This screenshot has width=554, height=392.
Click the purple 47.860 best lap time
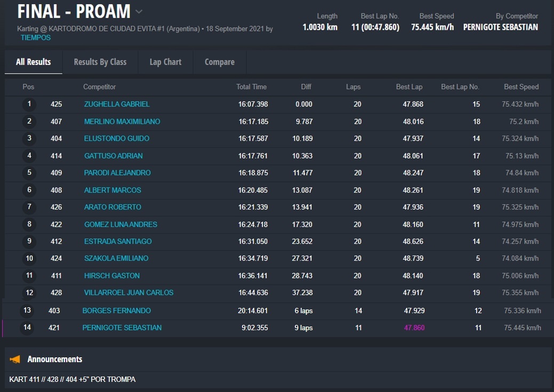[x=414, y=328]
